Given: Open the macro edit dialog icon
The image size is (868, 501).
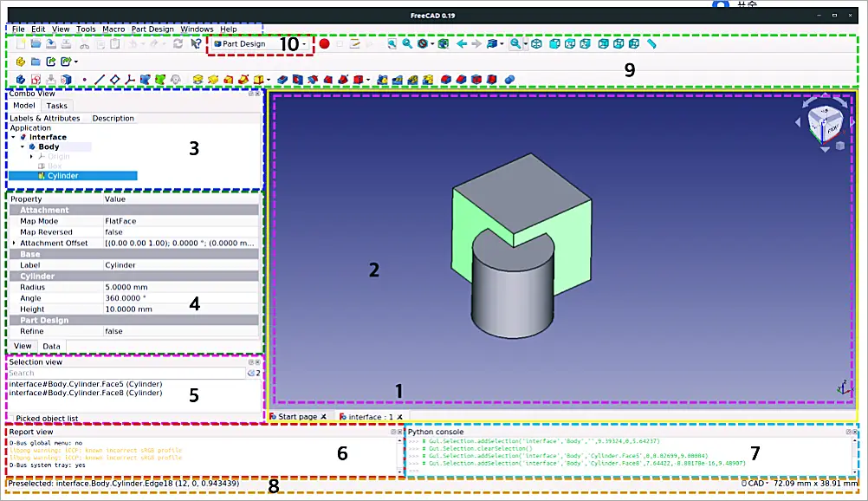Looking at the screenshot, I should coord(355,44).
